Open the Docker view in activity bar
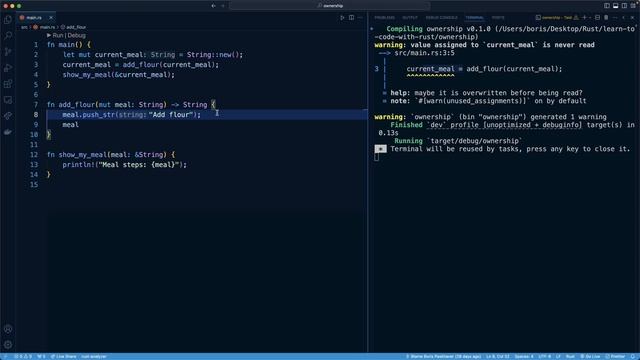640x360 pixels. coord(8,132)
